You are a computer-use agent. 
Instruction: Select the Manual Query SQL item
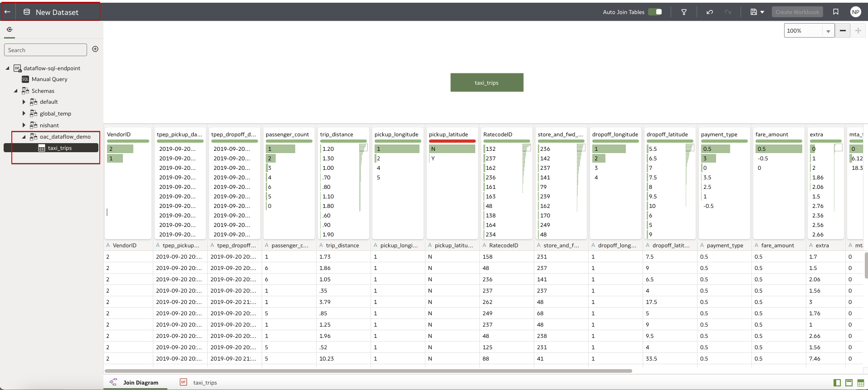tap(49, 79)
